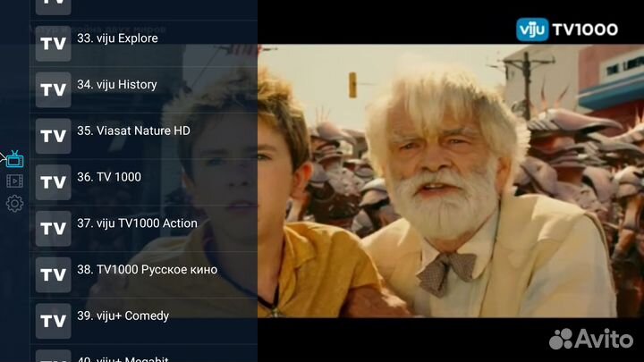This screenshot has width=644, height=362.
Task: Play the "37. viju TV1000 Action" channel name
Action: tap(137, 223)
